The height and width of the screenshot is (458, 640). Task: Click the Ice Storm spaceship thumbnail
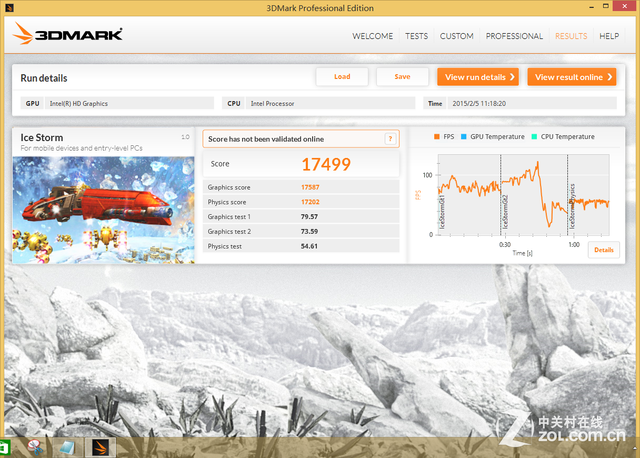coord(103,210)
